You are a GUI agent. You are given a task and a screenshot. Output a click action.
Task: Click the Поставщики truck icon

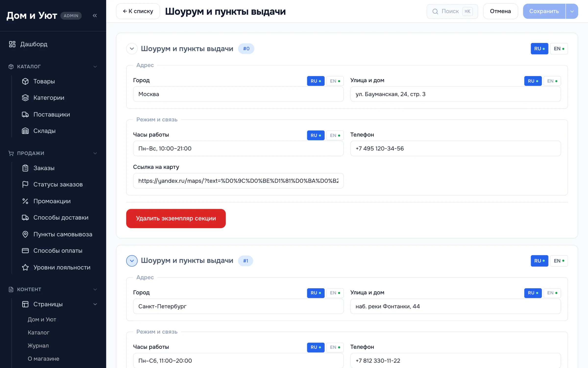pos(25,114)
